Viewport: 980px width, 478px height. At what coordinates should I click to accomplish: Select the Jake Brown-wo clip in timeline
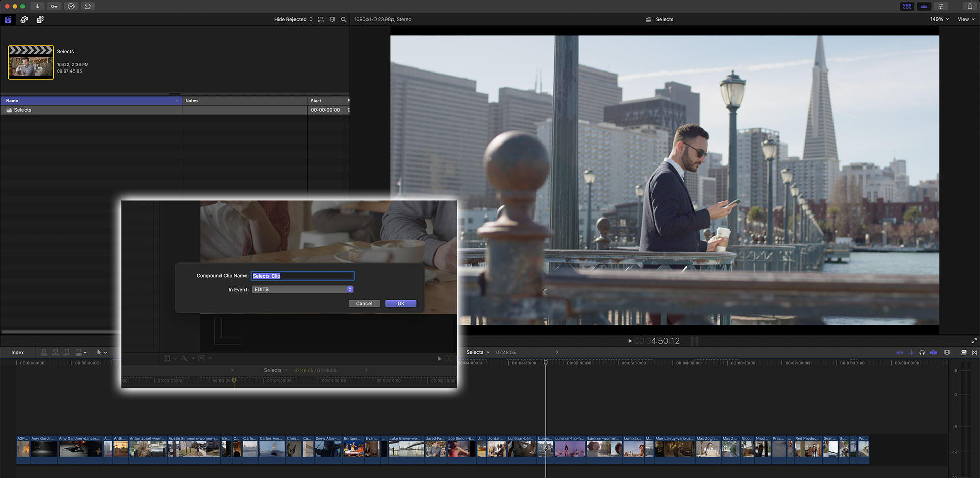tap(406, 449)
